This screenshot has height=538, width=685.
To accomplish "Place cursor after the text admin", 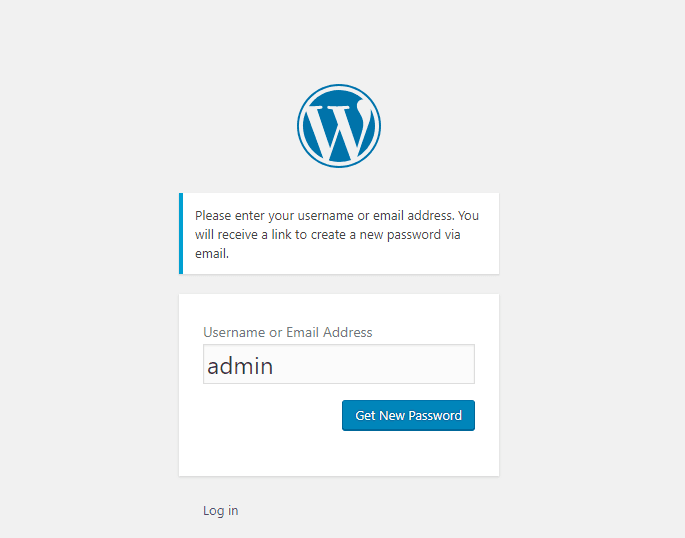I will coord(274,366).
